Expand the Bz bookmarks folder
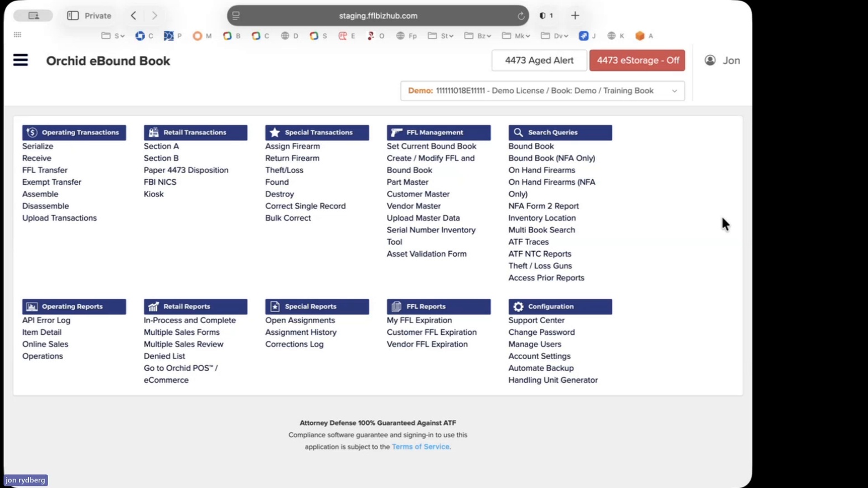This screenshot has width=868, height=488. point(478,35)
